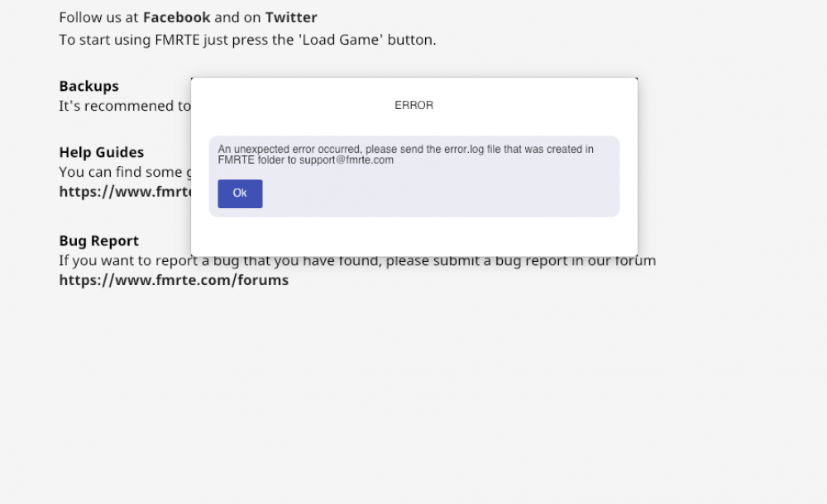Open the Facebook link
This screenshot has width=827, height=504.
(176, 17)
